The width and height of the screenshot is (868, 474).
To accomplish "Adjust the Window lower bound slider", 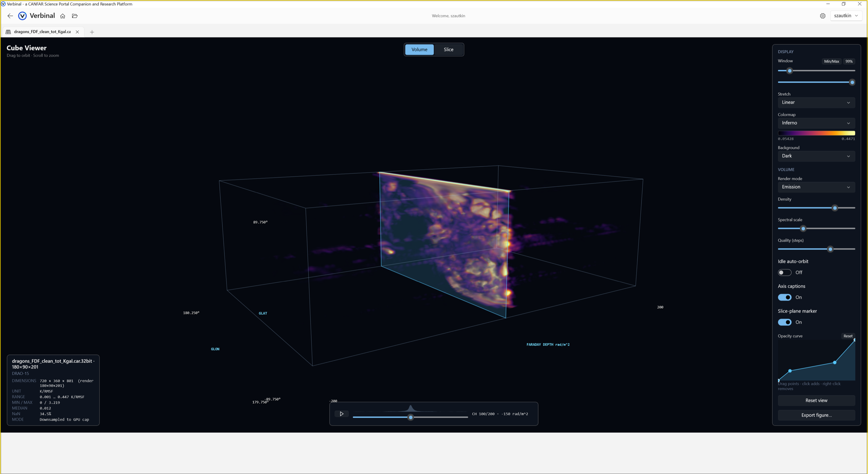I will click(x=790, y=71).
